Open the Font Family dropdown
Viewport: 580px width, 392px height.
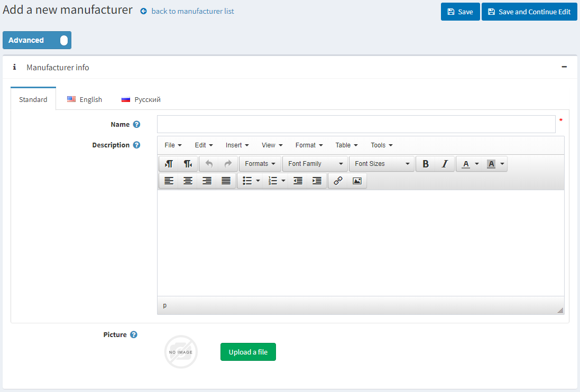click(315, 164)
